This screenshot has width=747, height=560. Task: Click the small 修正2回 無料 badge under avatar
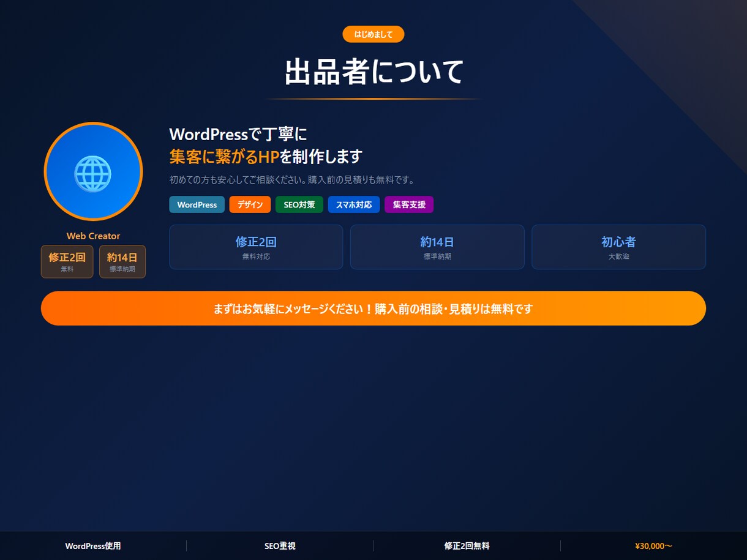(67, 261)
